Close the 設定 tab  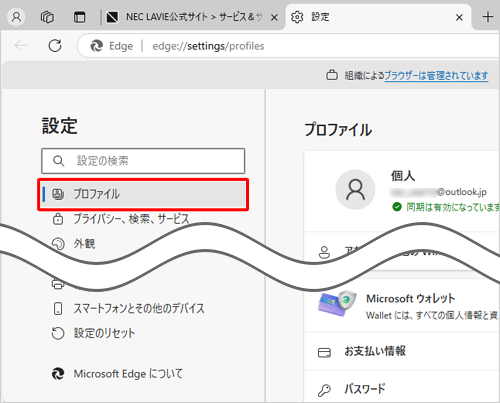(459, 17)
